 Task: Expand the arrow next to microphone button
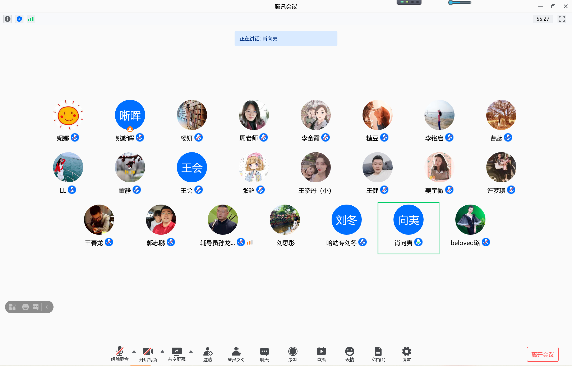134,352
